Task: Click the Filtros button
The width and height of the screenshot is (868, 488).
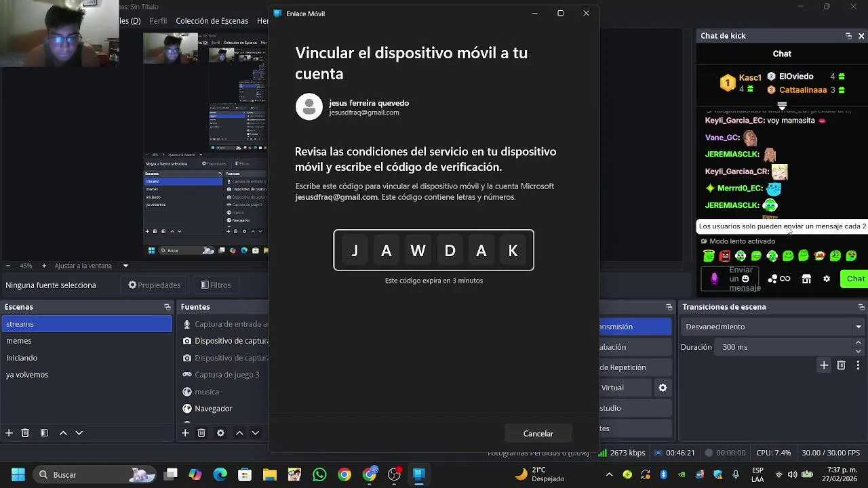Action: tap(216, 285)
